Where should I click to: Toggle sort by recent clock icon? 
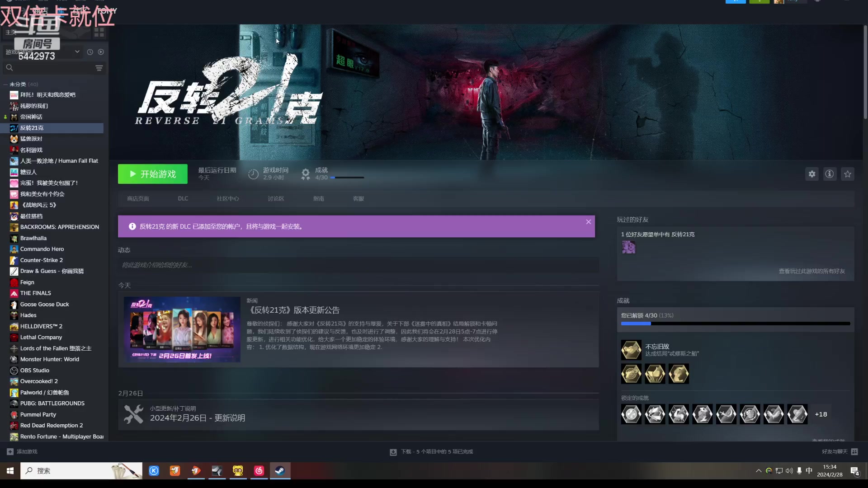point(90,52)
